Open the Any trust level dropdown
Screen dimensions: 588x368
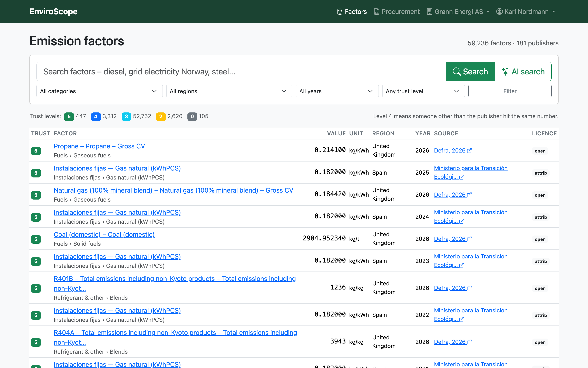click(x=423, y=91)
